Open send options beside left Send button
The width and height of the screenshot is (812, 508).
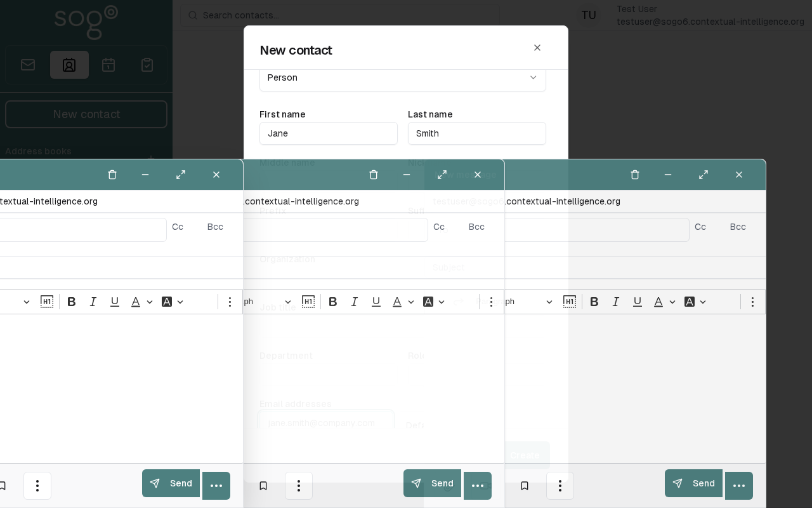coord(216,486)
